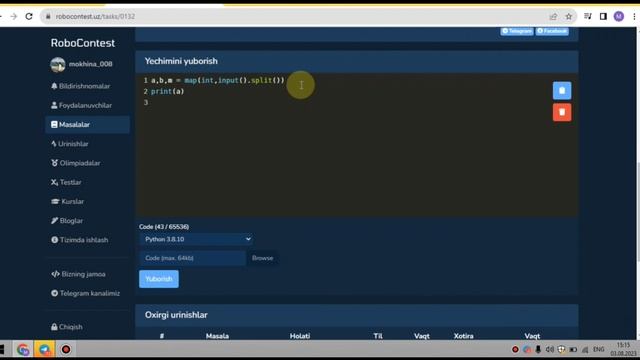Click the ENG language indicator
The height and width of the screenshot is (360, 640).
point(599,349)
